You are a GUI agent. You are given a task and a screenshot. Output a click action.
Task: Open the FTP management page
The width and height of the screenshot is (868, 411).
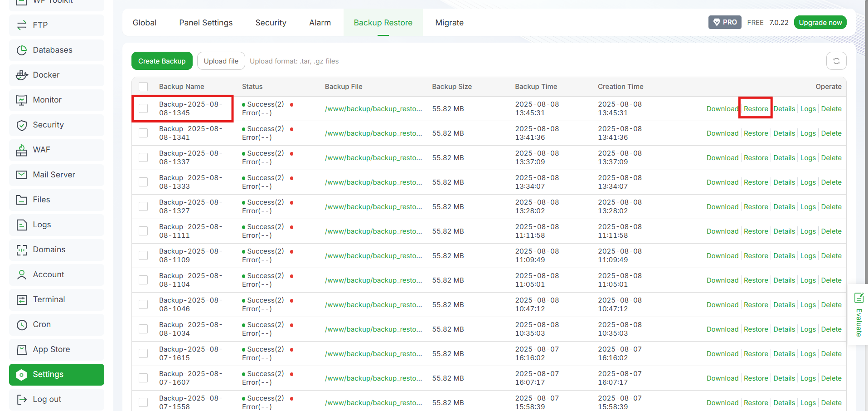[40, 25]
